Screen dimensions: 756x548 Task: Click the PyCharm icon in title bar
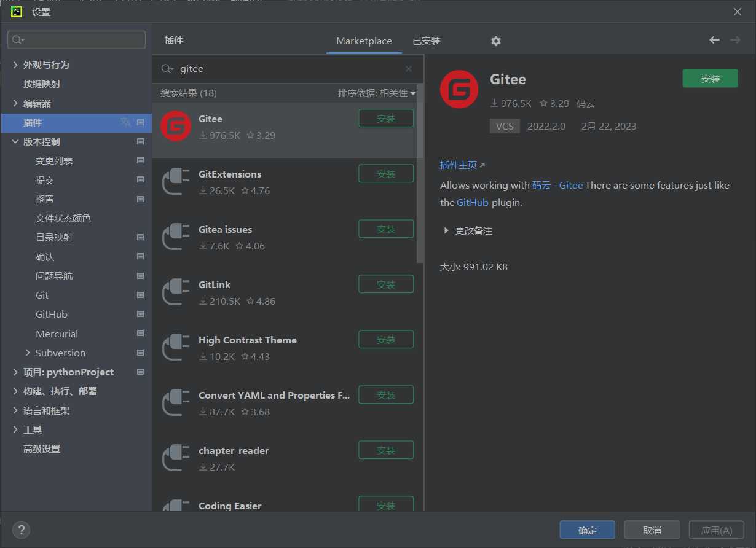click(17, 11)
